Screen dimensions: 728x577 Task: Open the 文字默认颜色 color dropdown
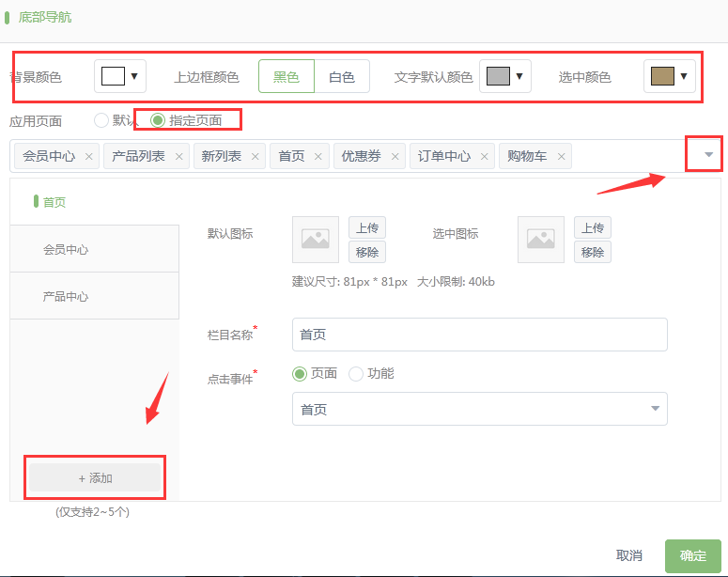pyautogui.click(x=505, y=76)
